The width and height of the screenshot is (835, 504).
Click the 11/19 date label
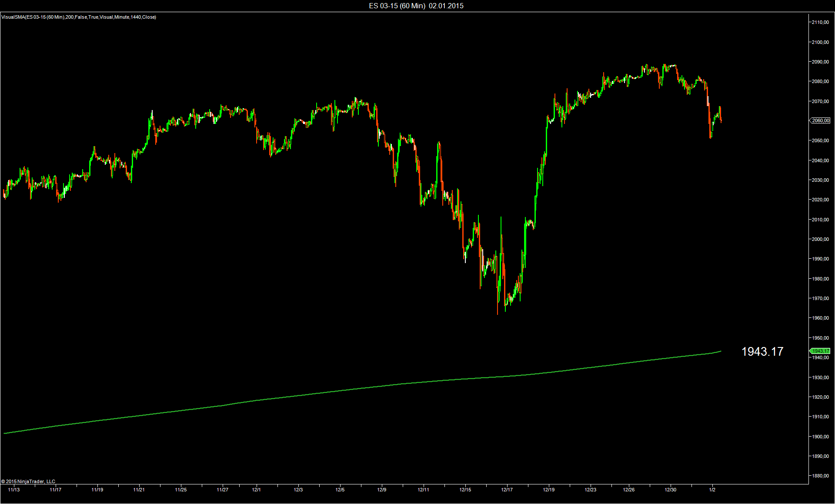[x=97, y=490]
